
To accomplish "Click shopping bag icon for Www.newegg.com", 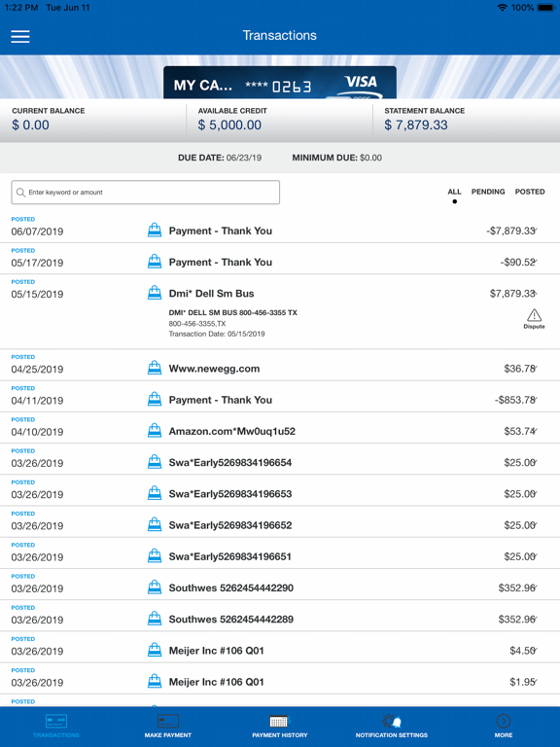I will (155, 369).
